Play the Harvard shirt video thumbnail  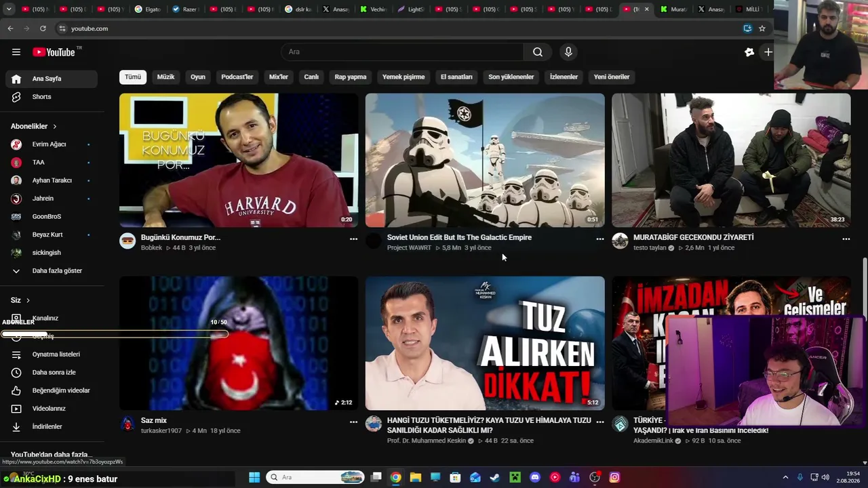point(239,160)
